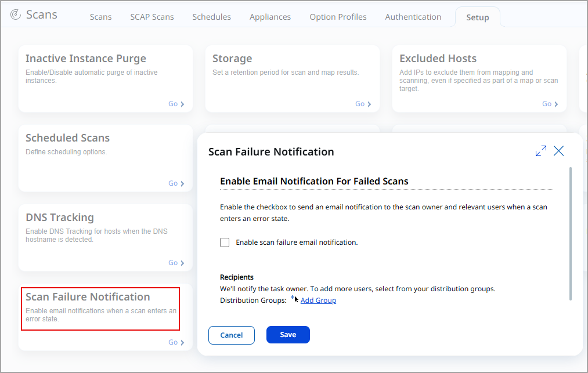Open Go link in Scan Failure Notification card
The width and height of the screenshot is (588, 373).
(x=176, y=342)
